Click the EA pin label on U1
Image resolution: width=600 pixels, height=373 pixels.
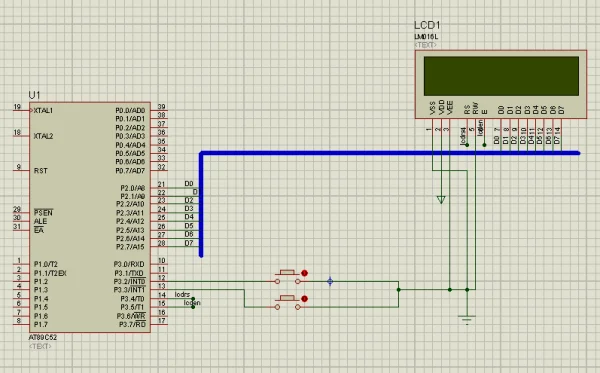click(39, 230)
